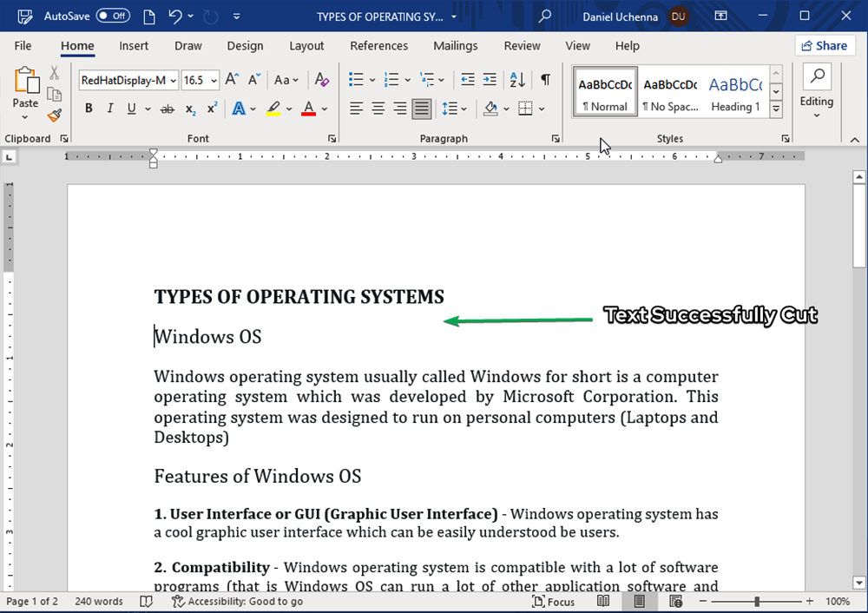
Task: Click the Clear All Formatting icon
Action: (x=321, y=80)
